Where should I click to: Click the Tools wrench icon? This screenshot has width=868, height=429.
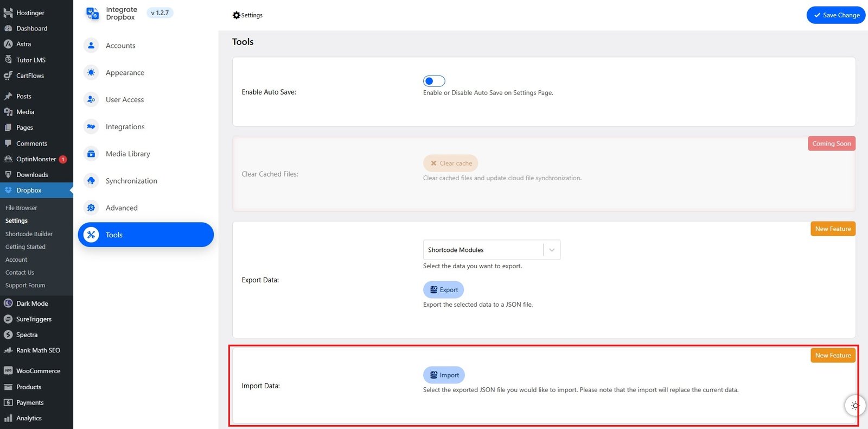91,235
